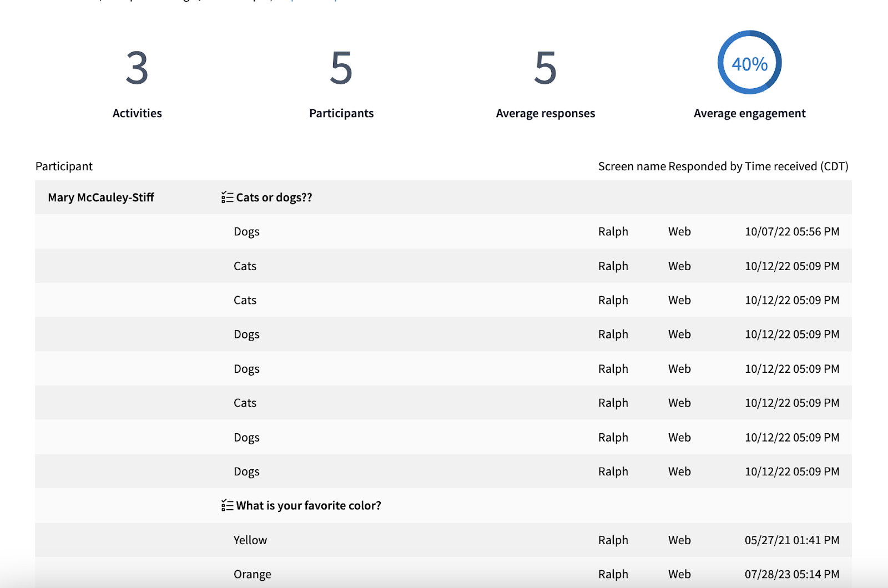Select the Dogs response row from 10/07/22
888x588 pixels.
point(246,231)
